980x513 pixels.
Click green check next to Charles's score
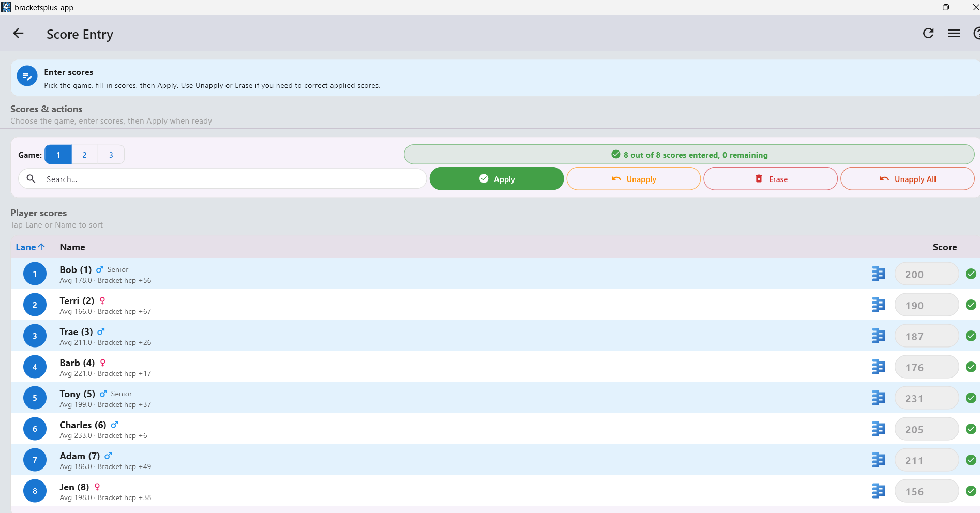[x=971, y=429]
